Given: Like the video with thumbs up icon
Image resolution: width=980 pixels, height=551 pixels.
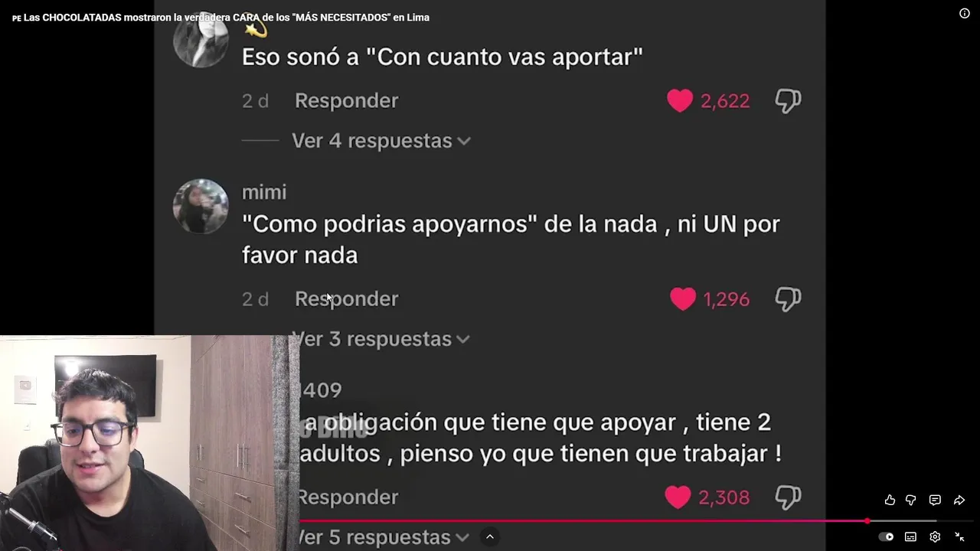Looking at the screenshot, I should click(x=890, y=500).
